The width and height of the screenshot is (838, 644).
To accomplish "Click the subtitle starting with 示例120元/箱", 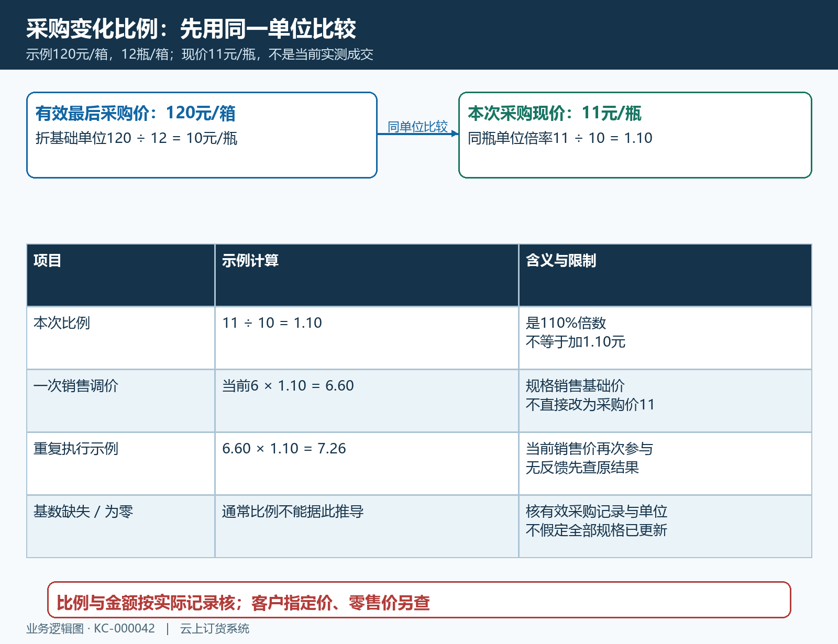I will pos(200,54).
